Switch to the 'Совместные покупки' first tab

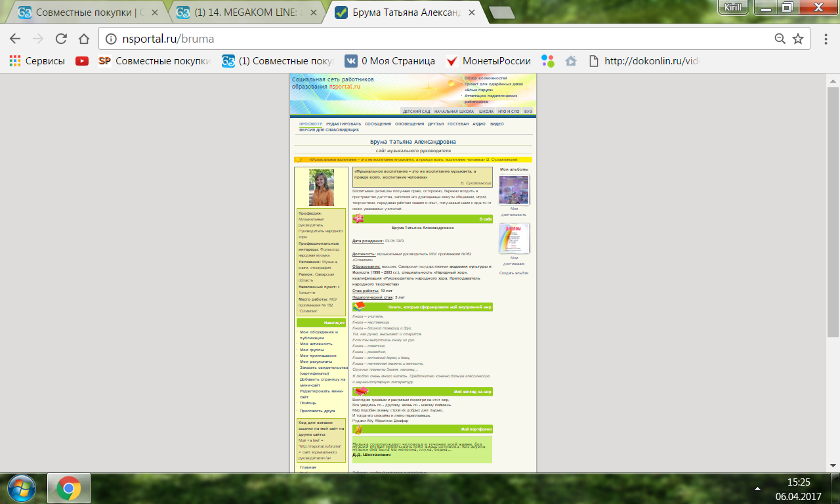click(89, 12)
